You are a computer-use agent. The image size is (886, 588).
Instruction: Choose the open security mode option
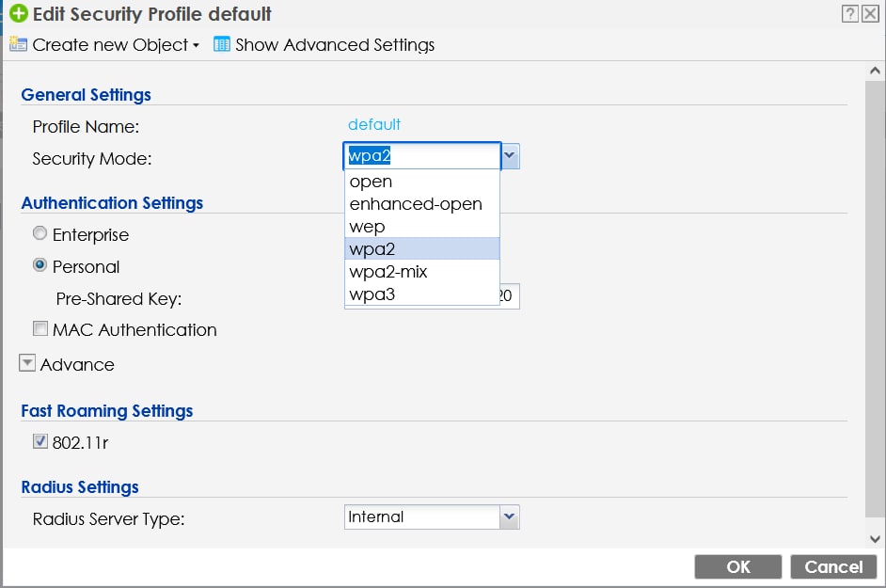click(371, 182)
